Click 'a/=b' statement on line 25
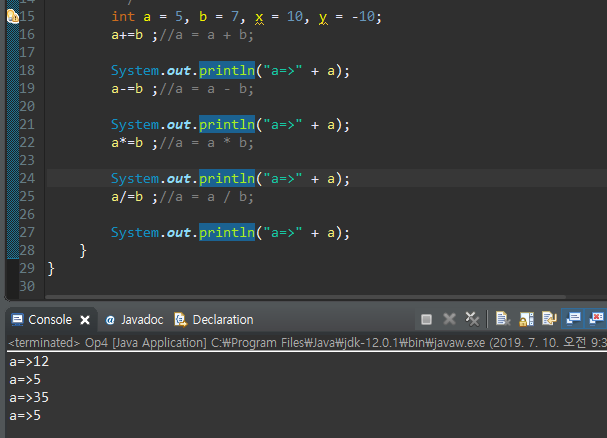The image size is (607, 438). pyautogui.click(x=127, y=197)
